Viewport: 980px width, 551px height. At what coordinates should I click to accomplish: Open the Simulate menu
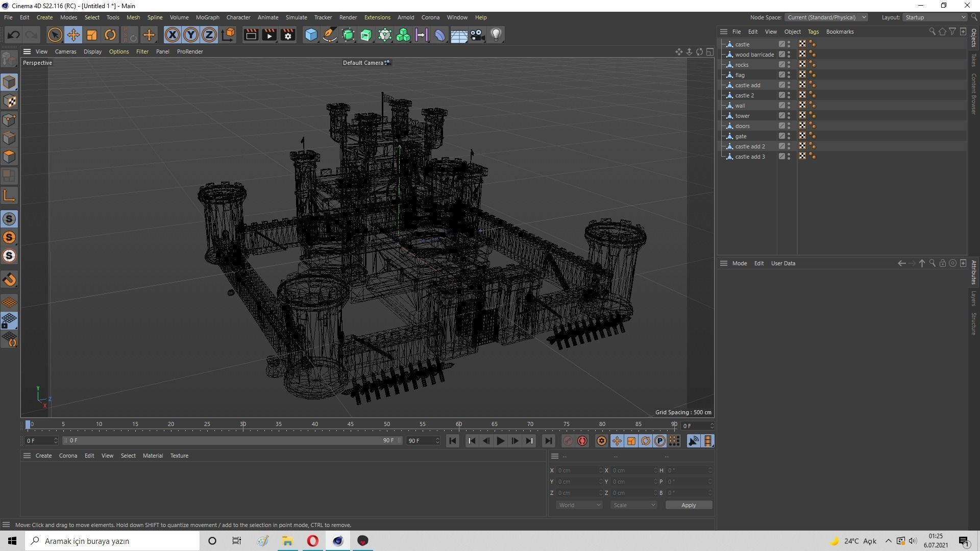[x=296, y=17]
